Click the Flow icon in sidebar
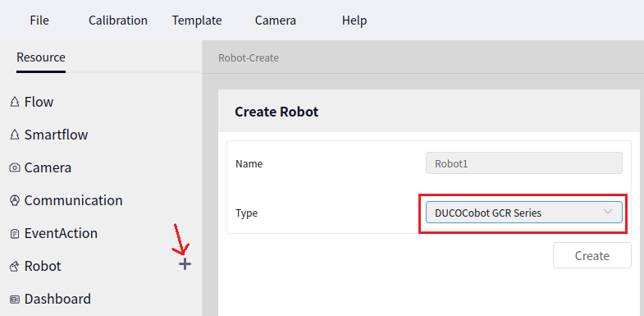 coord(15,102)
